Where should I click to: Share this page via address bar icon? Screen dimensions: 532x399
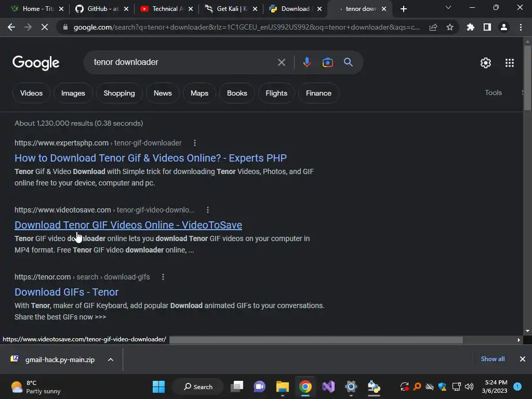click(433, 27)
